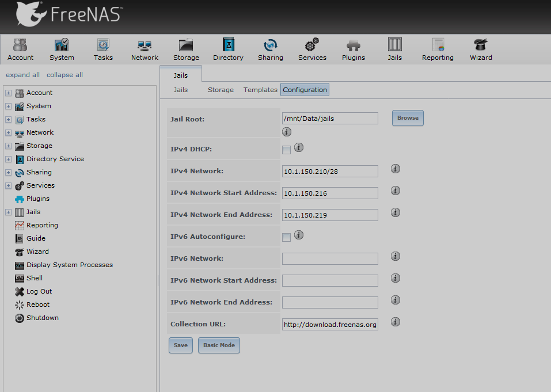Focus the IPv6 Network input field
The height and width of the screenshot is (392, 551).
(330, 259)
